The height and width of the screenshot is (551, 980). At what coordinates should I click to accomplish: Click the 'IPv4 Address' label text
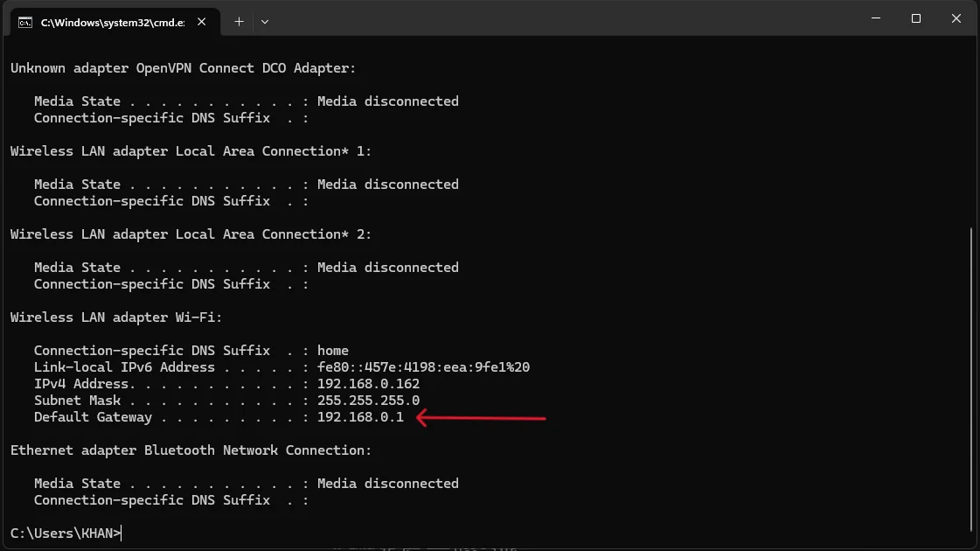coord(81,384)
